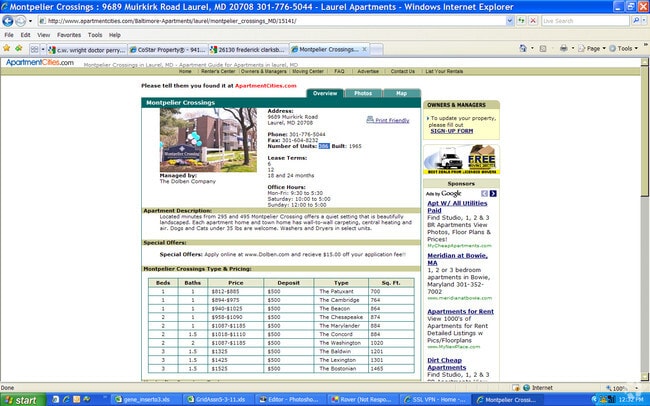Click the security zone Internet globe icon
The height and width of the screenshot is (406, 650).
[x=526, y=388]
